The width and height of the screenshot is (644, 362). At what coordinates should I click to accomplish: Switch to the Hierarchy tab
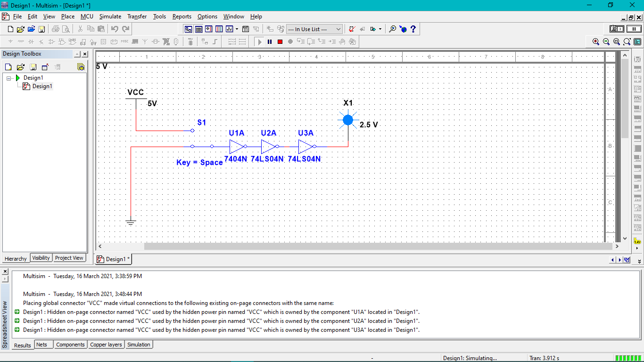[x=16, y=258]
